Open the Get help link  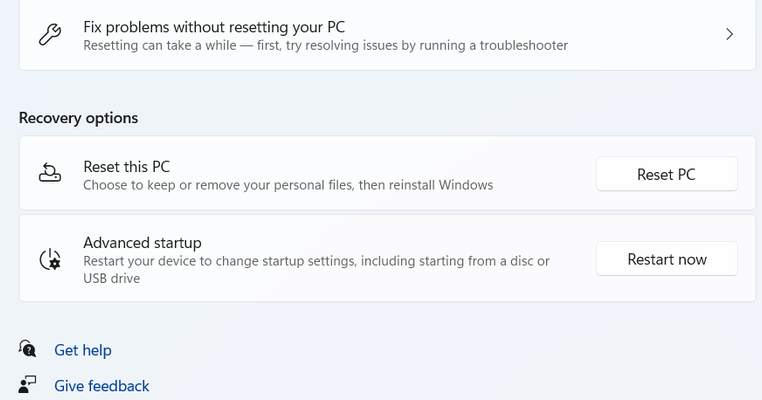click(83, 350)
